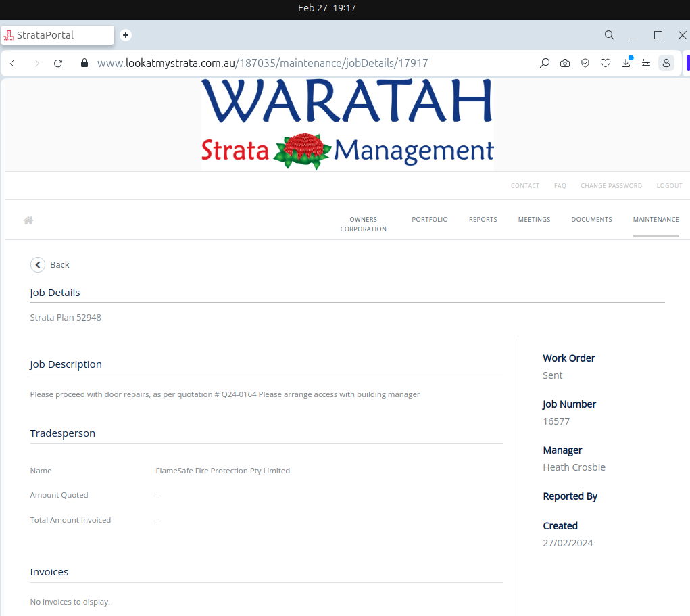Click the Tradesperson section heading
This screenshot has height=616, width=690.
point(62,433)
